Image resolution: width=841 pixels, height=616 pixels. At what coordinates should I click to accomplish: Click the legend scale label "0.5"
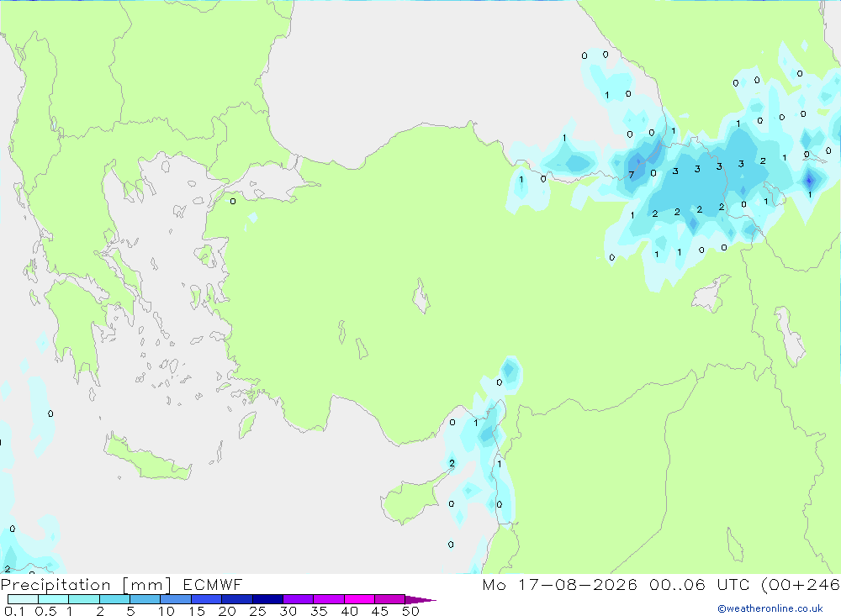45,611
